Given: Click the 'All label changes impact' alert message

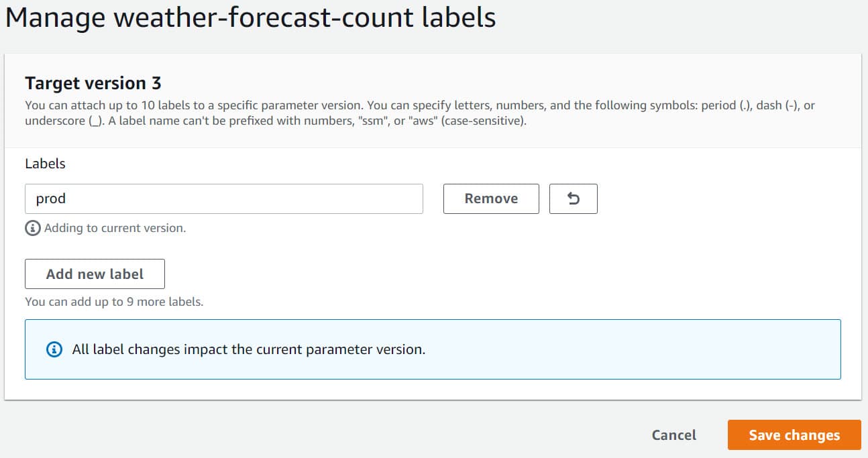Looking at the screenshot, I should coord(249,349).
